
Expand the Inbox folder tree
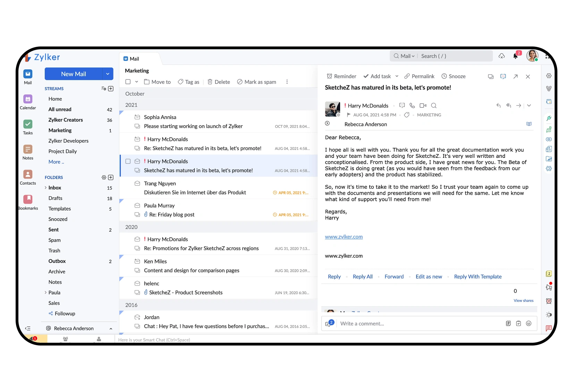coord(45,188)
